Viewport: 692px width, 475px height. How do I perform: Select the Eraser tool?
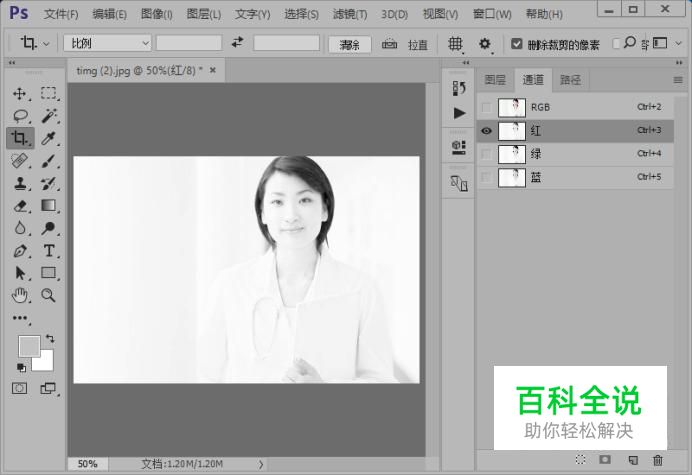coord(20,206)
